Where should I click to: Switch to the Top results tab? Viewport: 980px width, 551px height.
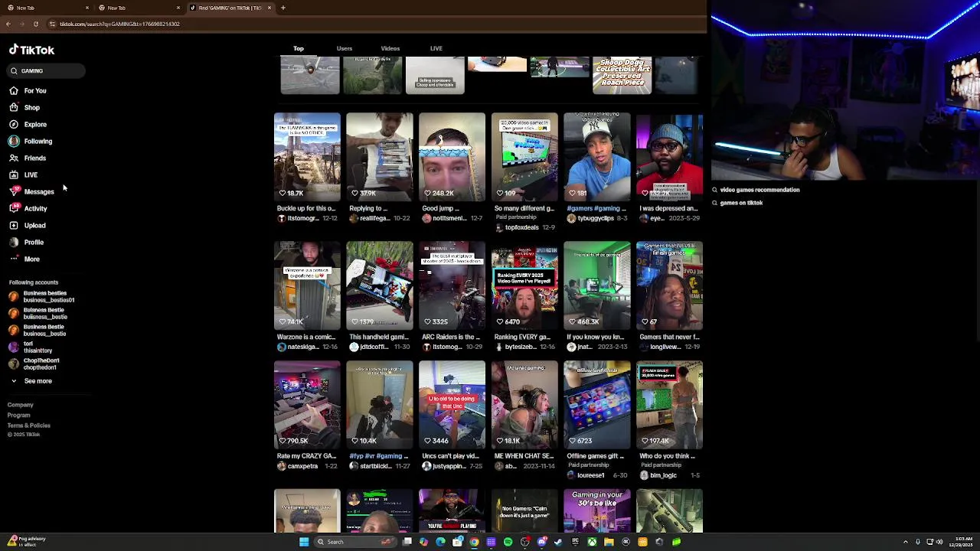pyautogui.click(x=299, y=48)
